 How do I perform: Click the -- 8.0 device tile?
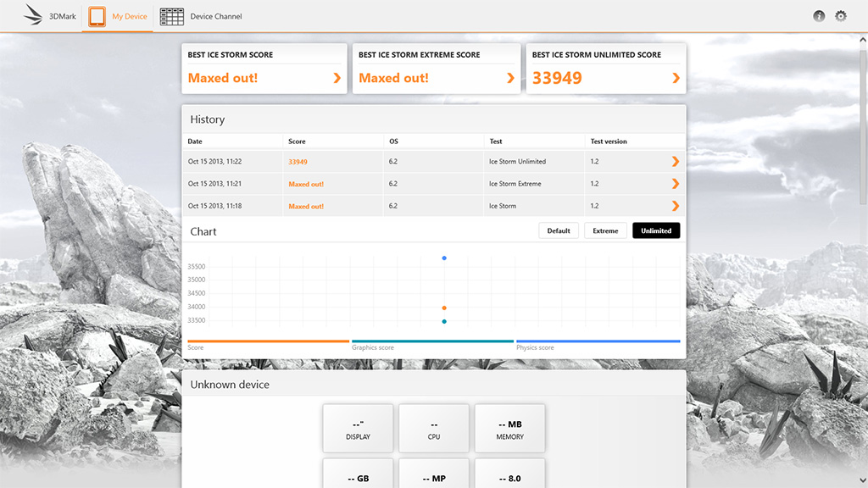tap(509, 474)
